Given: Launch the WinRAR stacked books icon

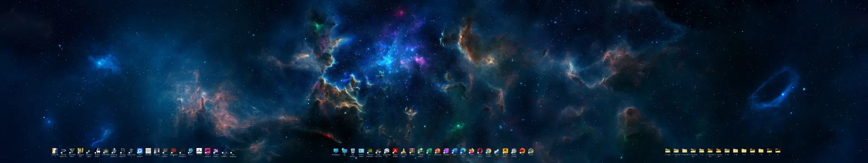Looking at the screenshot, I should pyautogui.click(x=412, y=150).
